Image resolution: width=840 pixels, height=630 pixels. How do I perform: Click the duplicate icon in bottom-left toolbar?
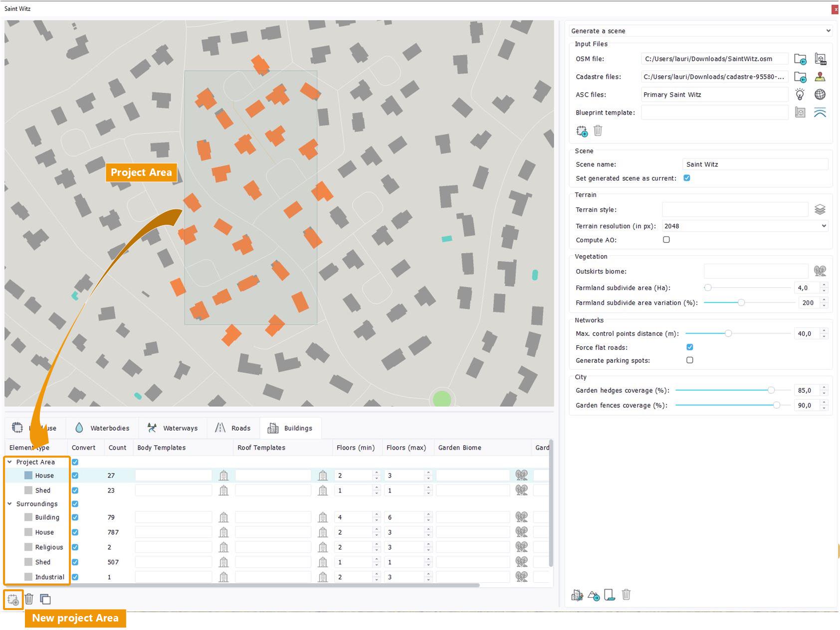[x=45, y=599]
